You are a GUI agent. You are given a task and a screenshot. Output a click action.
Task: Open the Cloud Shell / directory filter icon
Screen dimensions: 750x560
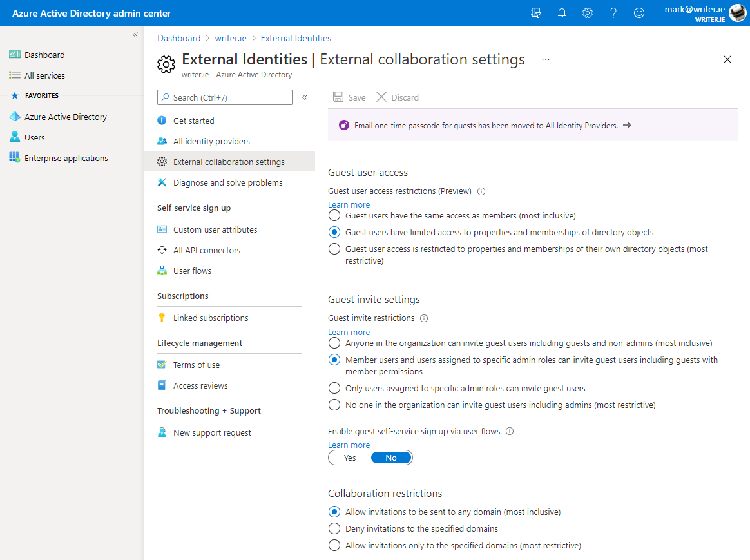click(x=536, y=13)
